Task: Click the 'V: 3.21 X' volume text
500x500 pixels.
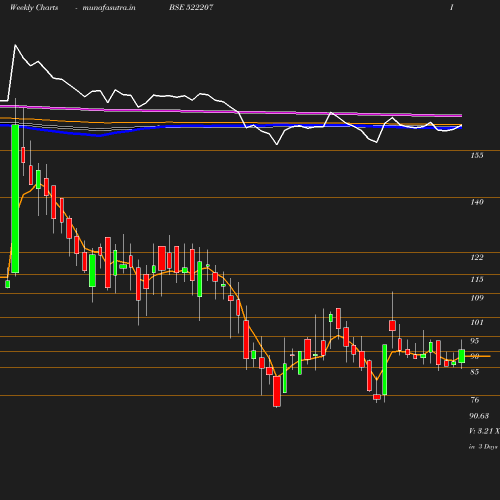Action: click(x=484, y=431)
